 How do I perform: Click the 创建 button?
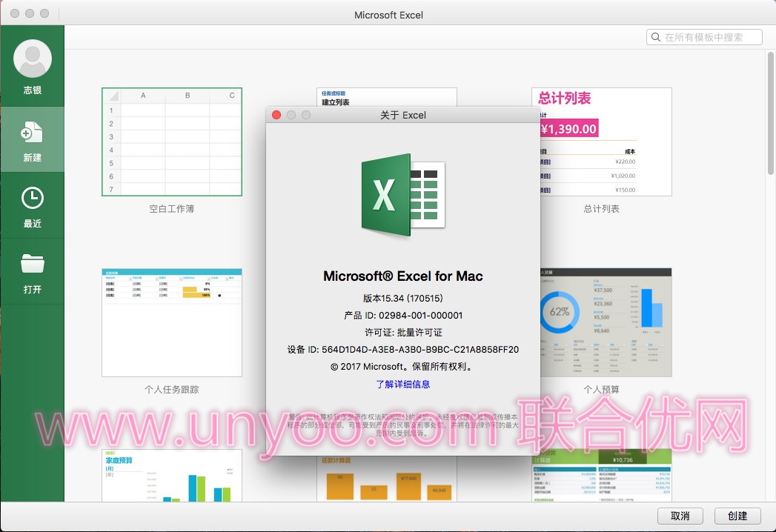[x=737, y=516]
